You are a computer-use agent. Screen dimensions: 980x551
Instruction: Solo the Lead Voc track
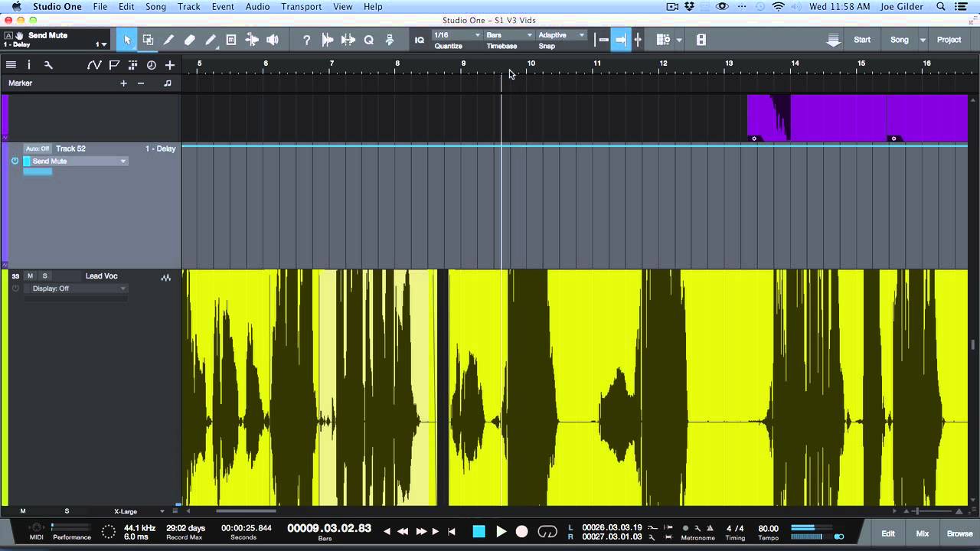tap(44, 276)
